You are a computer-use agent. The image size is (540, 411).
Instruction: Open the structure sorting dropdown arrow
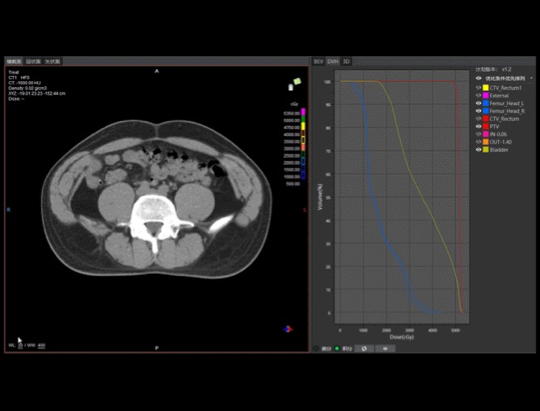pyautogui.click(x=531, y=79)
